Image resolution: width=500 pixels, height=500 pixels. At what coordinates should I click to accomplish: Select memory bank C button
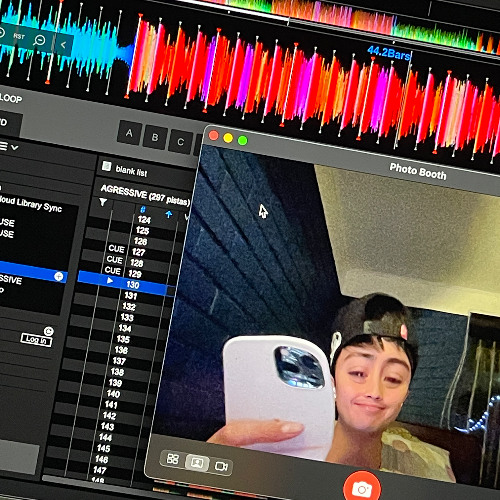coord(181,142)
